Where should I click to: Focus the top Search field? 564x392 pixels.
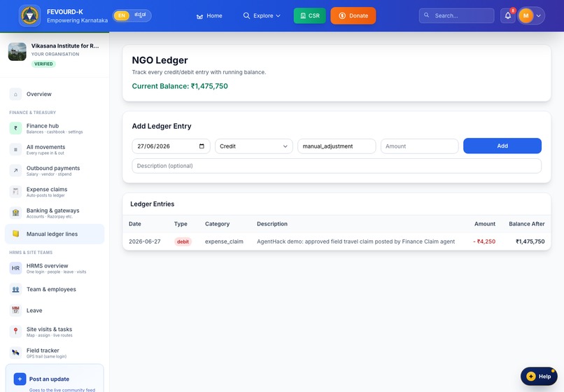(x=456, y=15)
